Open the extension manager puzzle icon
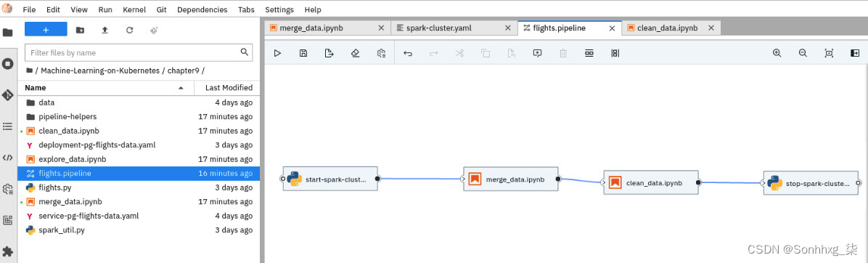 point(8,251)
